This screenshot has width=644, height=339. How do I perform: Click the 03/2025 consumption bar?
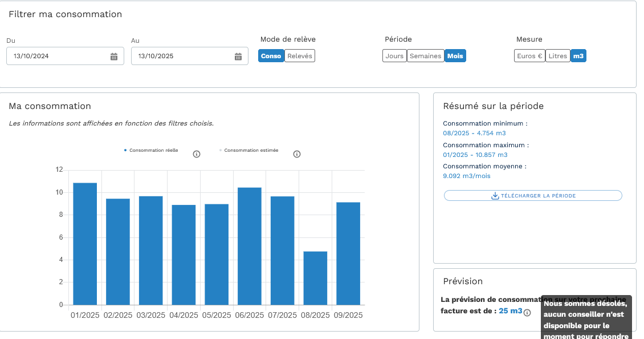[x=150, y=251]
